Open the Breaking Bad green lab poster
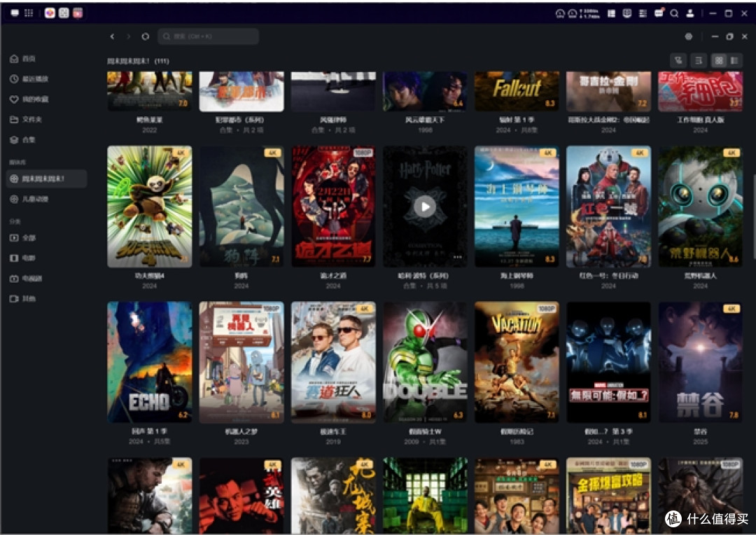The width and height of the screenshot is (756, 535). (425, 495)
